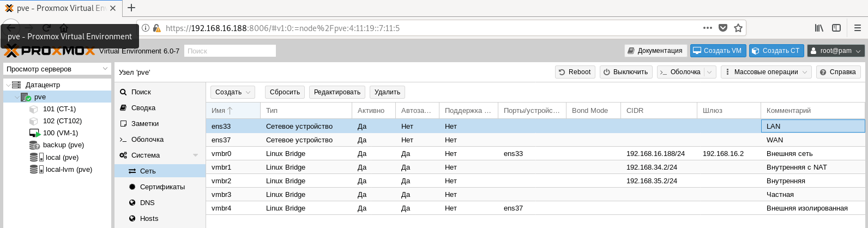Open a new browser tab
Viewport: 868px width, 228px height.
click(131, 8)
